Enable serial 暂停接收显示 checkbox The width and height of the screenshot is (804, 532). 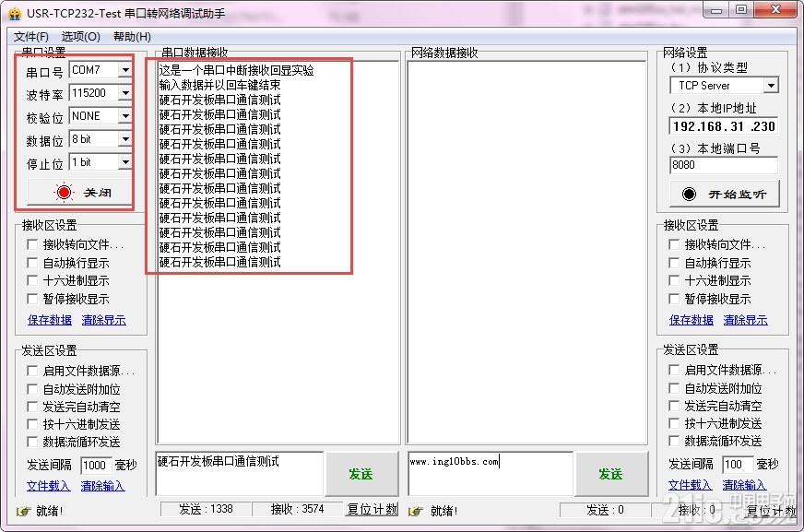(x=32, y=299)
